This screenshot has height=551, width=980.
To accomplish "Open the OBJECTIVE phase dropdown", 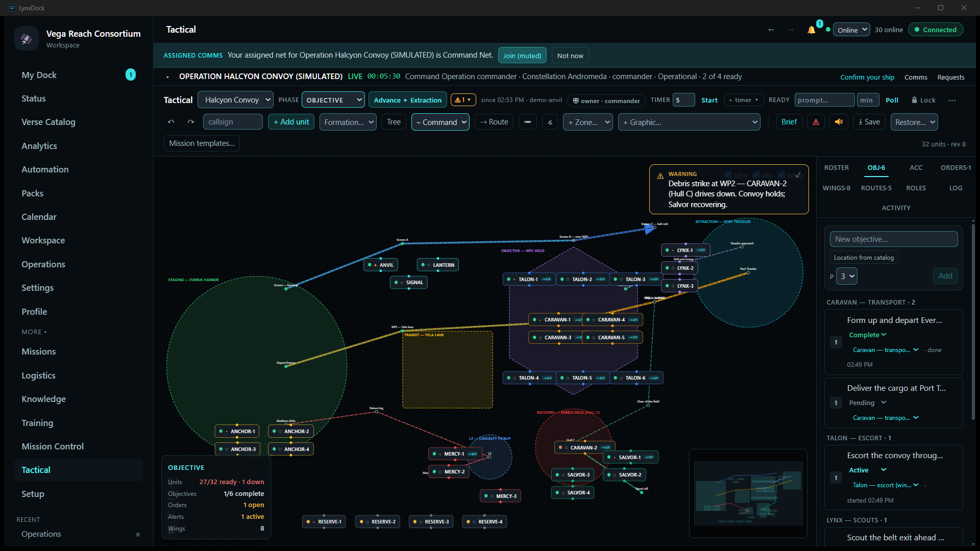I will pyautogui.click(x=333, y=100).
